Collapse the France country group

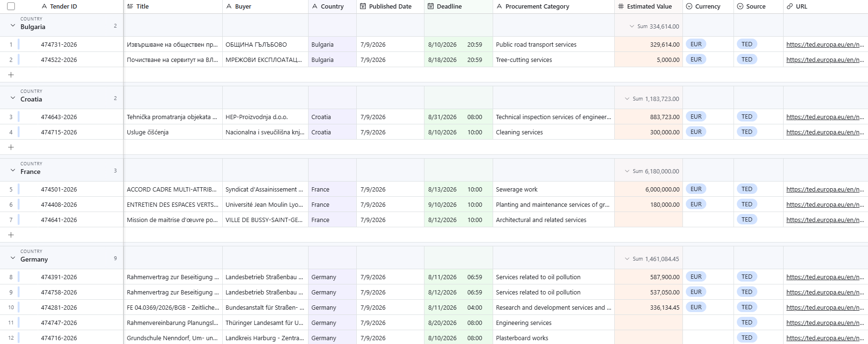[13, 170]
